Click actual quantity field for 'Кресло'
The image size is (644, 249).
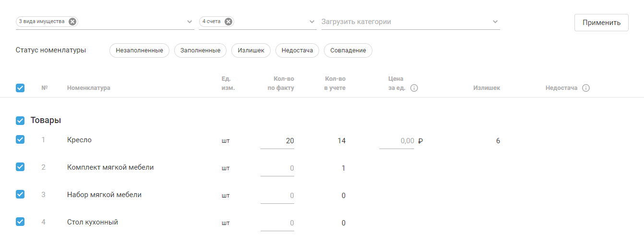point(278,141)
